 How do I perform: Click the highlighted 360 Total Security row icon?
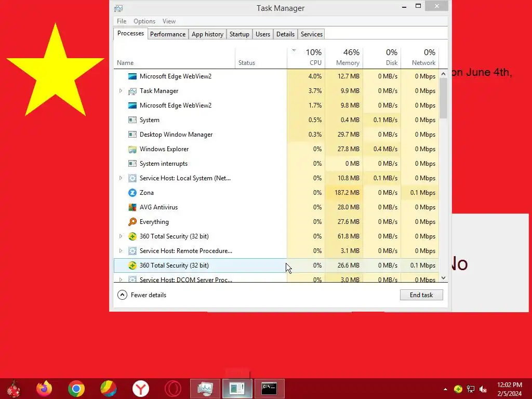132,265
